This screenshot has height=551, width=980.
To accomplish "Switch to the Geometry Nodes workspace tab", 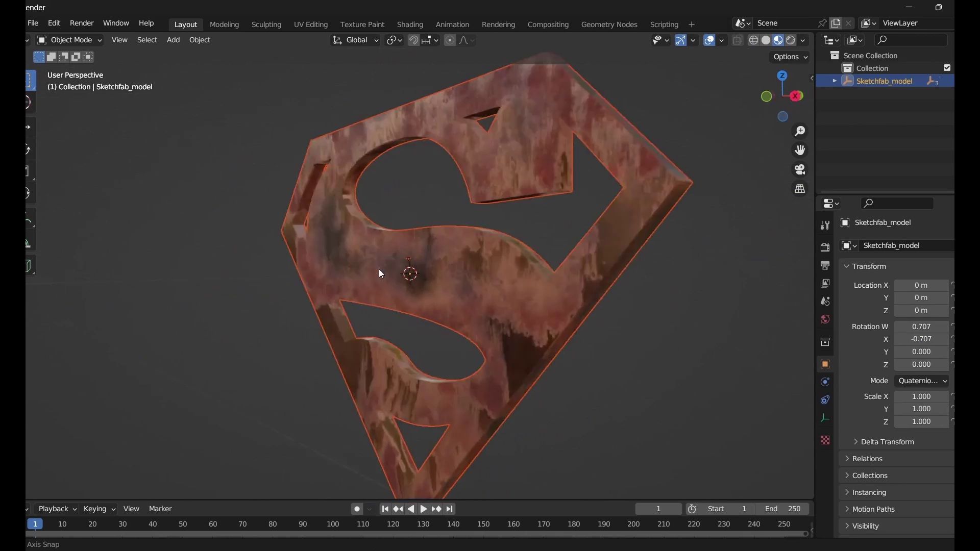I will [x=609, y=24].
